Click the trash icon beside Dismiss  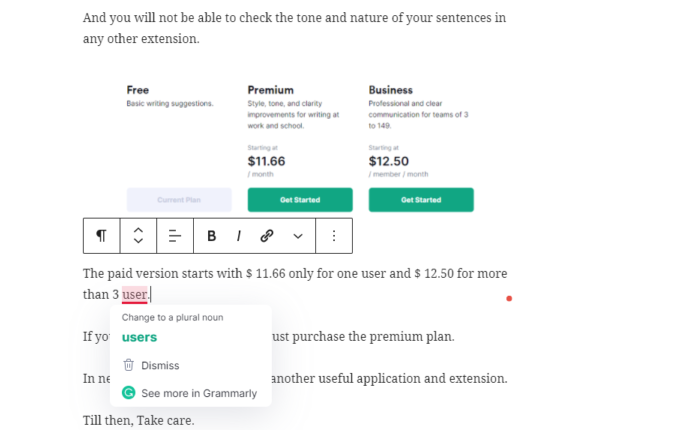128,365
